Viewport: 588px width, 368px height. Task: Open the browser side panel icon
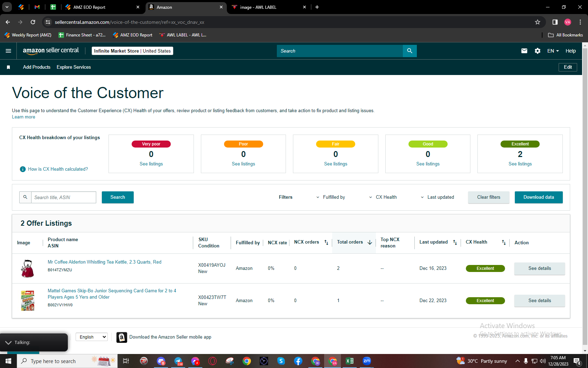pyautogui.click(x=555, y=22)
